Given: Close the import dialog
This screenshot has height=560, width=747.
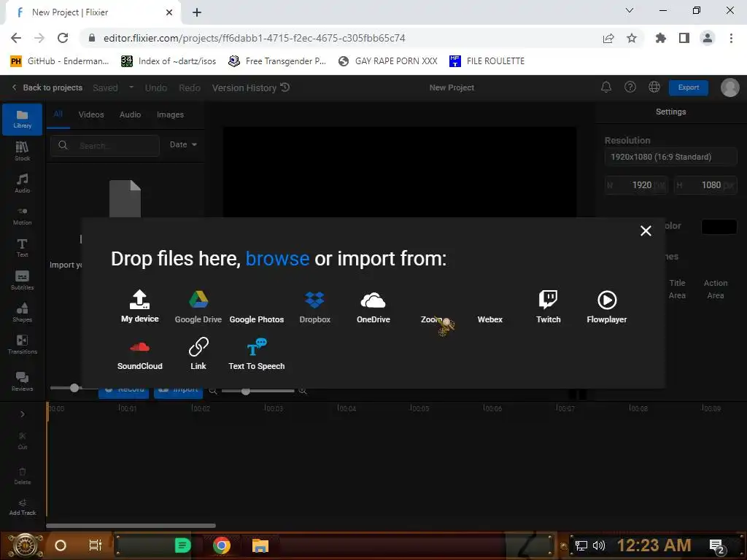Looking at the screenshot, I should [646, 231].
